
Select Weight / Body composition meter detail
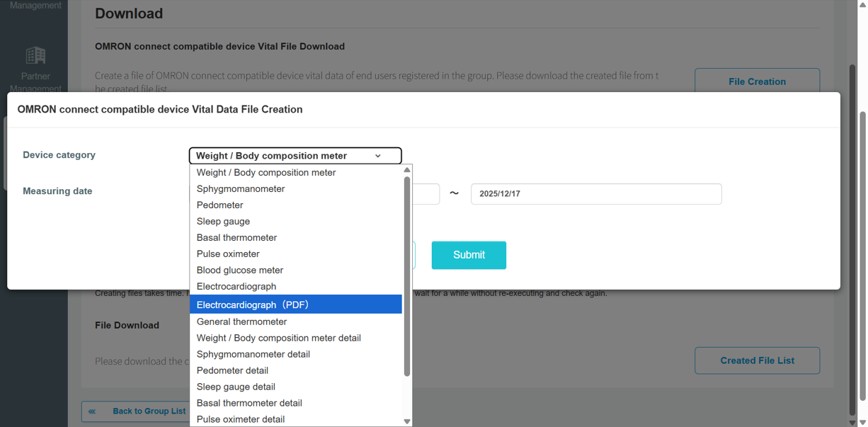tap(296, 338)
